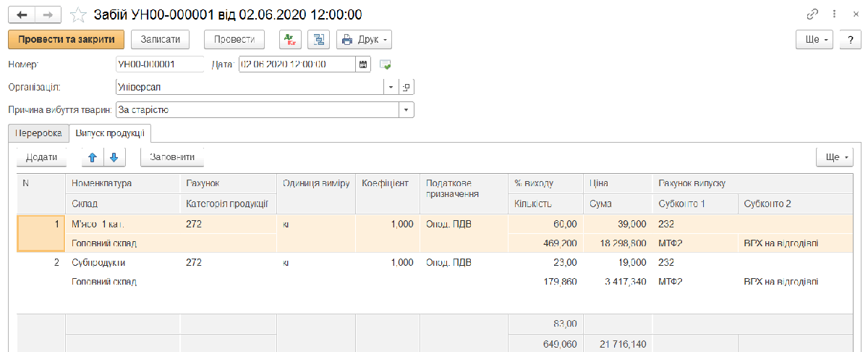Show document postings (Дт/Кт) icon
Screen dimensions: 868x352
(x=289, y=39)
